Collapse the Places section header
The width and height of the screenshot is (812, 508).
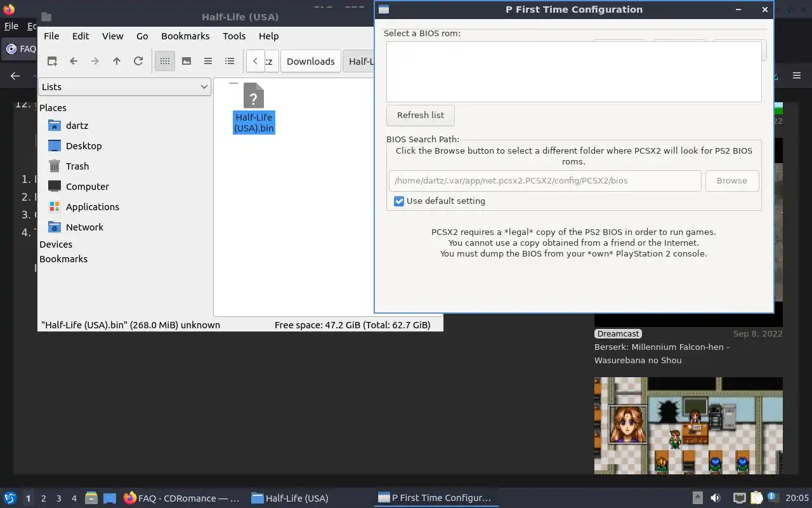pos(53,108)
